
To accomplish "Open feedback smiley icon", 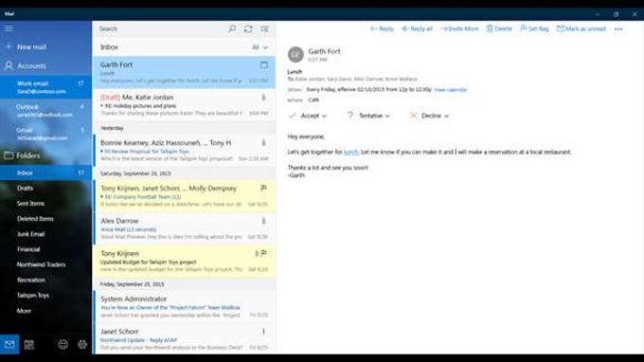I will (x=63, y=344).
